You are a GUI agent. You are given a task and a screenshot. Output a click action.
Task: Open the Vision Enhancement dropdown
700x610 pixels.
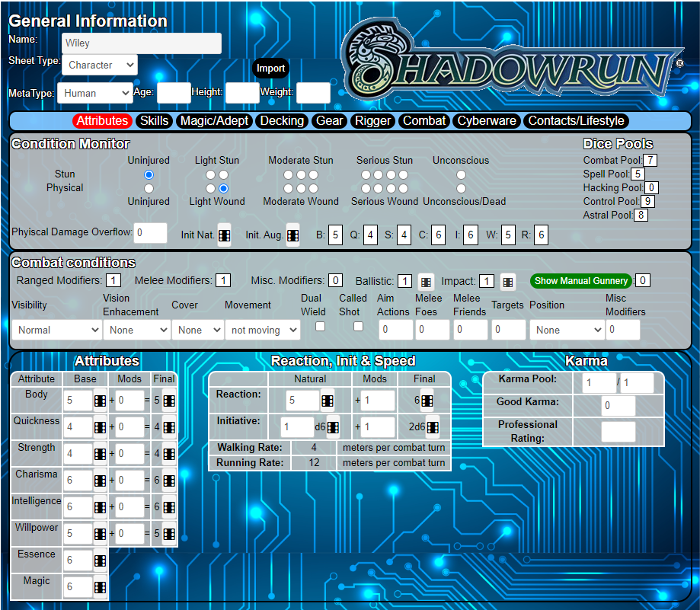point(136,331)
